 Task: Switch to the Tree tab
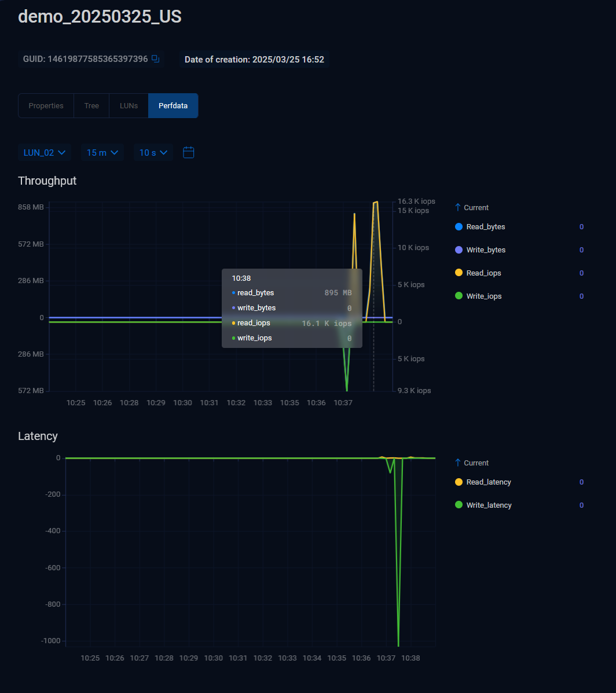tap(91, 105)
